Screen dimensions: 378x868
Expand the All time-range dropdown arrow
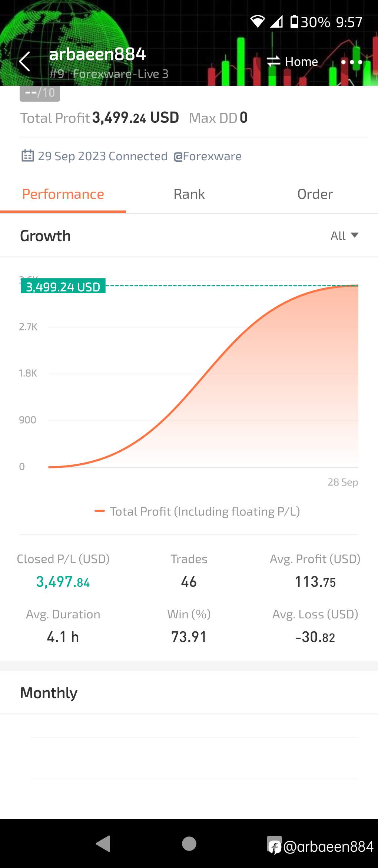click(355, 235)
